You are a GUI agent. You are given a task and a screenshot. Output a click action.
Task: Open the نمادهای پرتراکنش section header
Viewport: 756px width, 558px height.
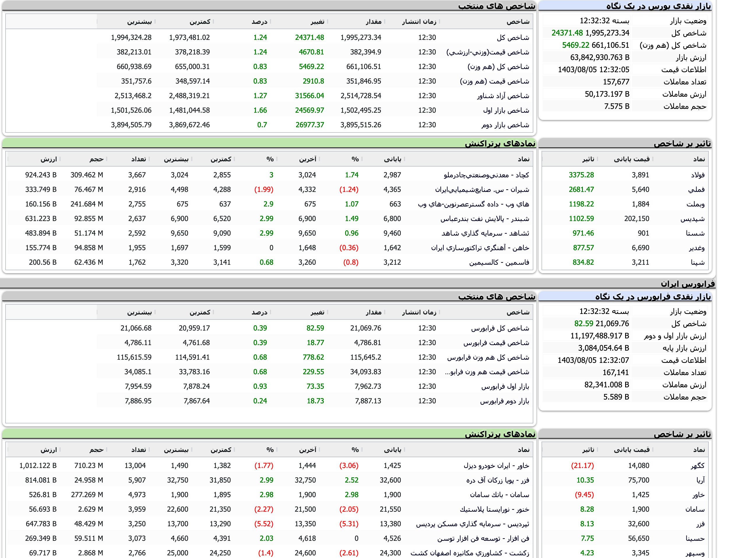[500, 143]
